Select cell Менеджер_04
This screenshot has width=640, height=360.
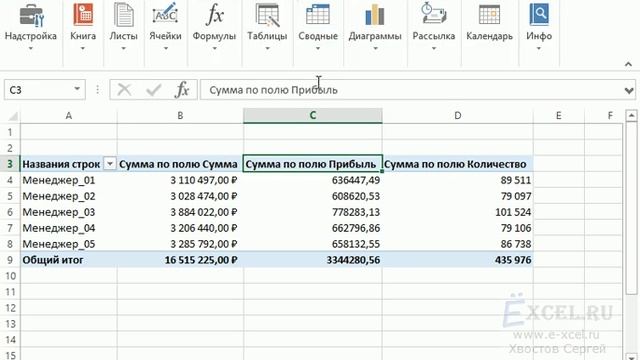[x=69, y=228]
